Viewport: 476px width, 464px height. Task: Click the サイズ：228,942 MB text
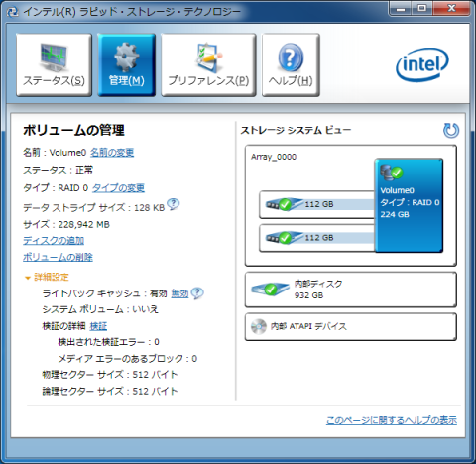(x=66, y=224)
